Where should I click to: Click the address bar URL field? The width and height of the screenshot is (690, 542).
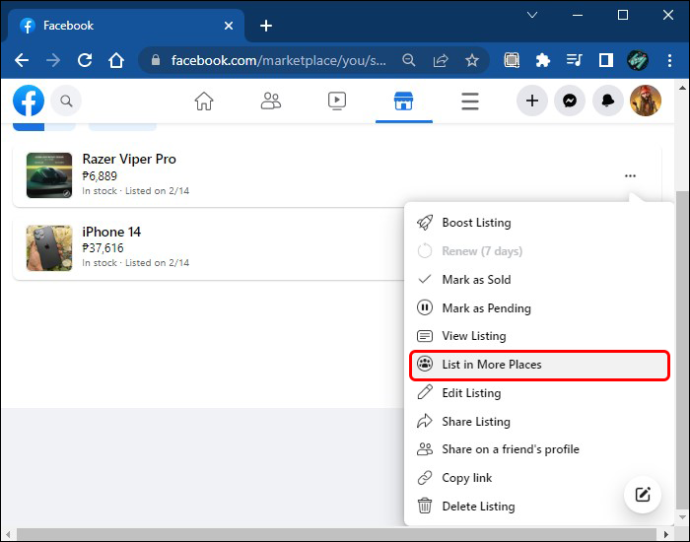pos(279,60)
